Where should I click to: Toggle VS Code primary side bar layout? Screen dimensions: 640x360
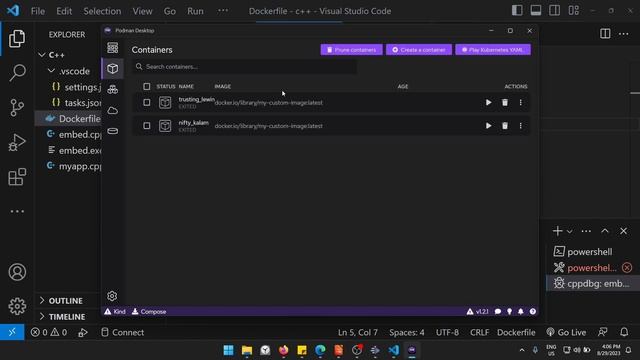click(x=517, y=11)
